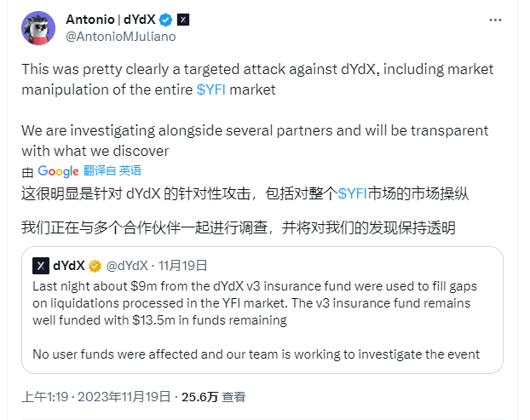
Task: Open the @AntonioMJuliano handle link
Action: coord(121,37)
